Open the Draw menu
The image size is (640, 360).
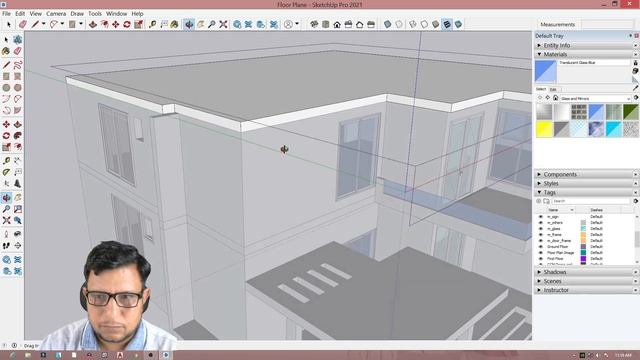point(77,13)
